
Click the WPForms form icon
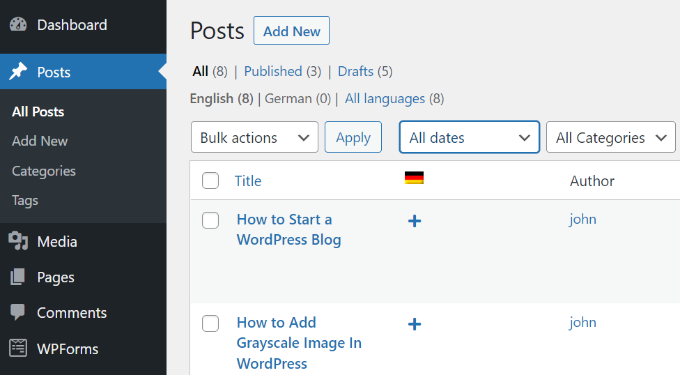pos(18,348)
